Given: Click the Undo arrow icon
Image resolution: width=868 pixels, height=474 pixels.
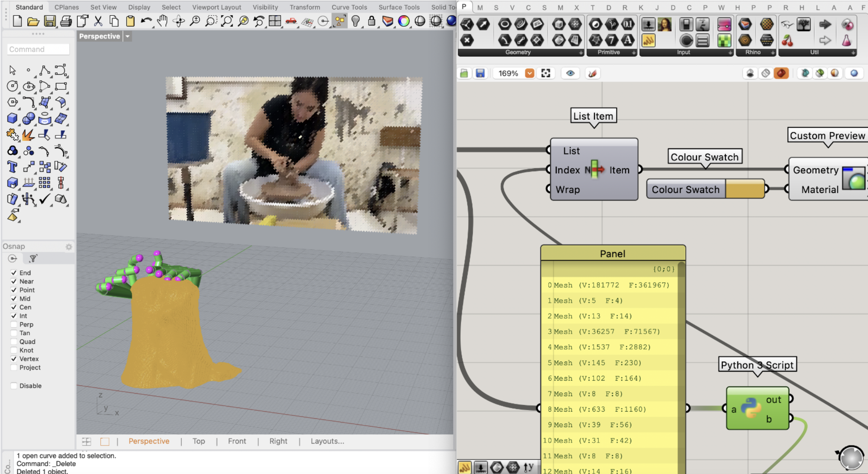Looking at the screenshot, I should [x=146, y=21].
